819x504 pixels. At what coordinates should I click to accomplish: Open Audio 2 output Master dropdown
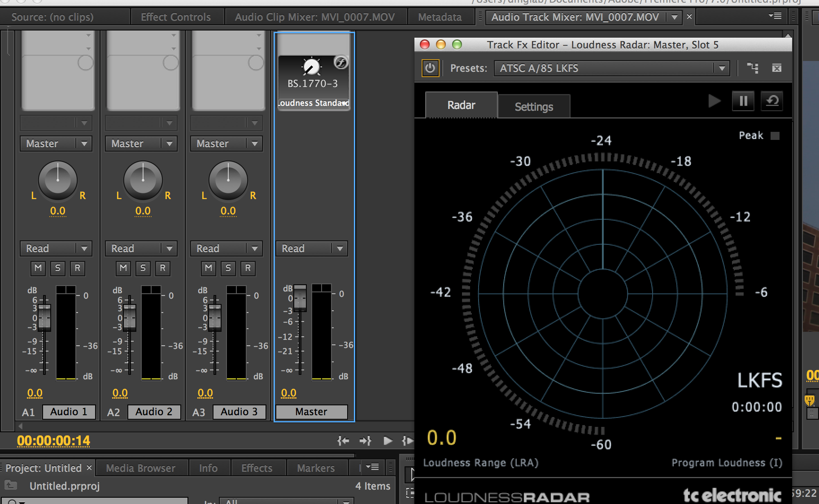tap(141, 143)
